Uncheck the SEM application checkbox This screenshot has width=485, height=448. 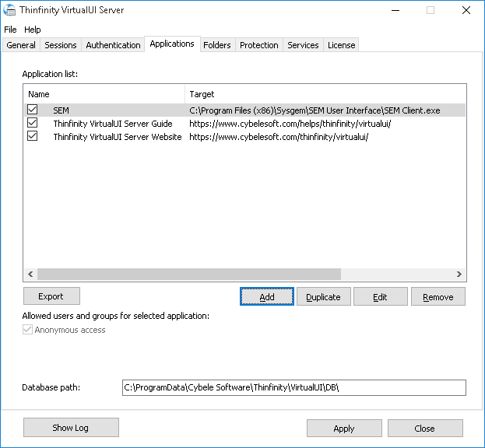[x=33, y=110]
